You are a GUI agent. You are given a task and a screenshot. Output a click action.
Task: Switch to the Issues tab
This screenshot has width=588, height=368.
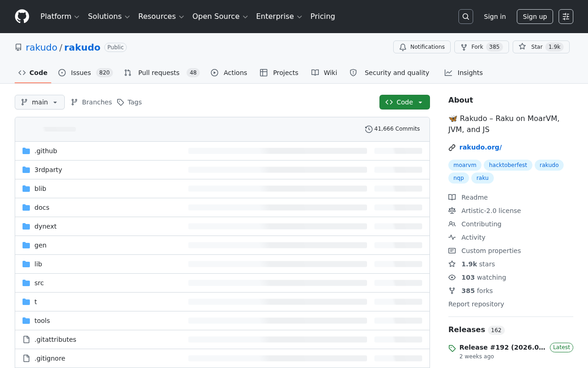85,73
